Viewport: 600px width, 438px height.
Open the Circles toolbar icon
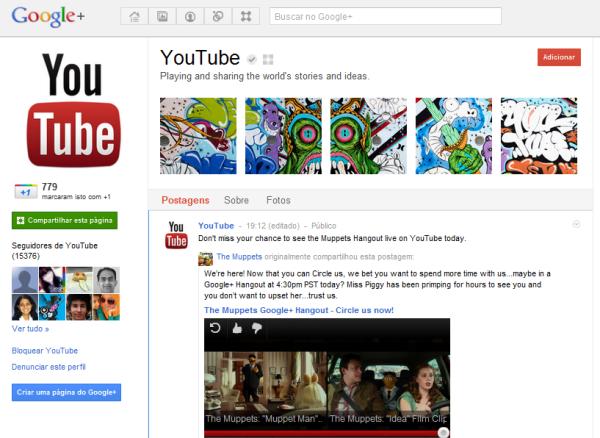(x=218, y=16)
